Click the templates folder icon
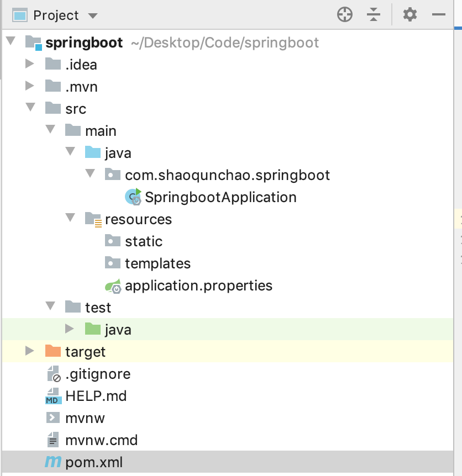462x476 pixels. [x=113, y=263]
